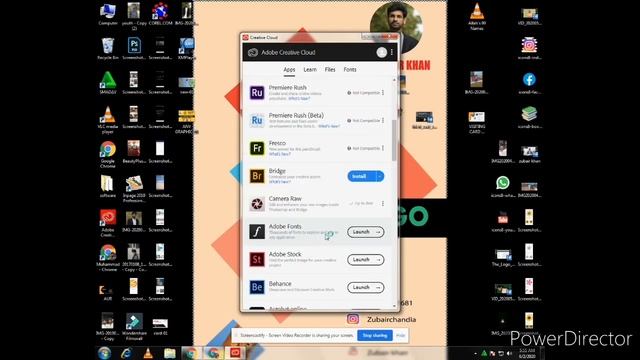Open Premiere Rush more options menu

coord(383,93)
